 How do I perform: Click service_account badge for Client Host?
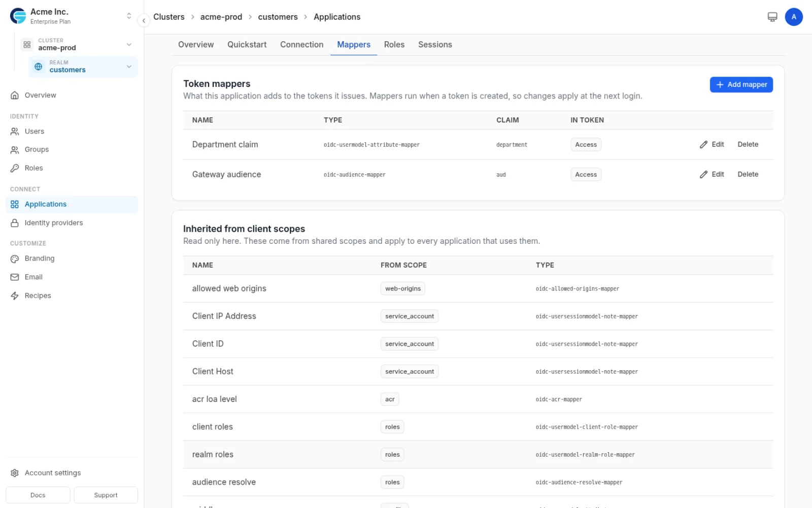tap(410, 372)
